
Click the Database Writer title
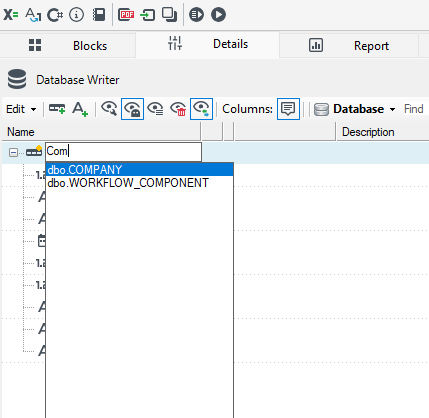pos(78,80)
